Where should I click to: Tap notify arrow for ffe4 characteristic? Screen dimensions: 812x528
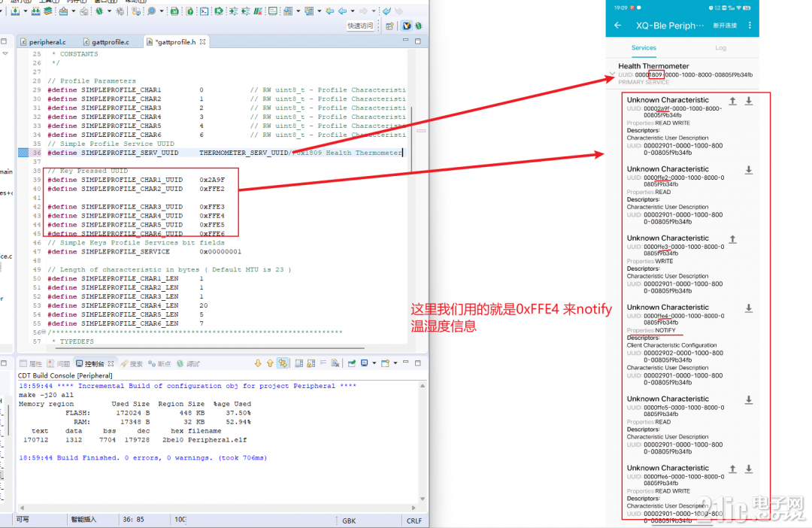tap(749, 308)
